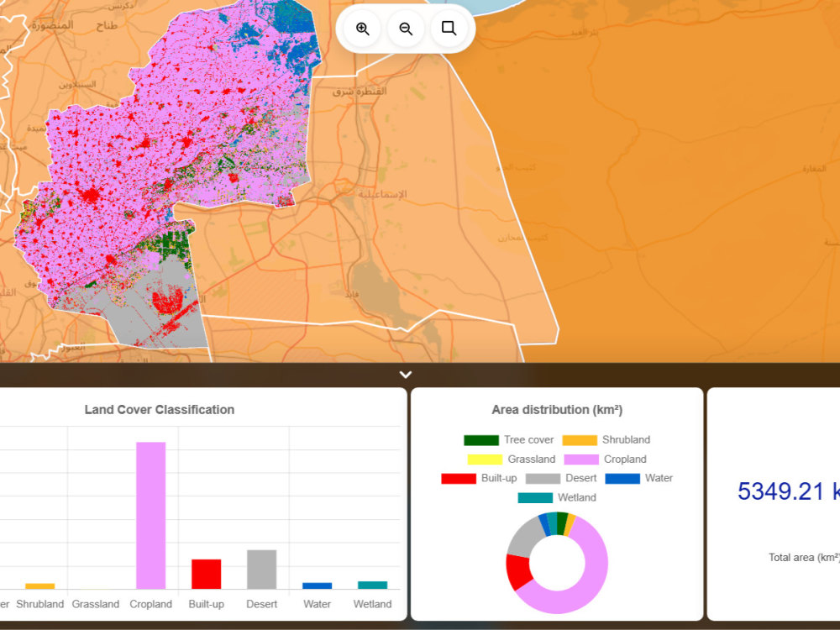Click the طناح map label
The height and width of the screenshot is (630, 840).
[x=107, y=26]
